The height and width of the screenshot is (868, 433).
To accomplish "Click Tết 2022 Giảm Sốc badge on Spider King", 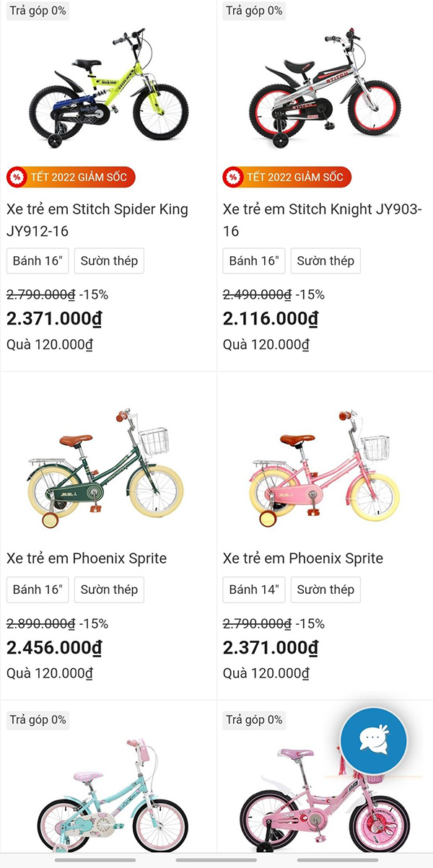I will point(71,177).
